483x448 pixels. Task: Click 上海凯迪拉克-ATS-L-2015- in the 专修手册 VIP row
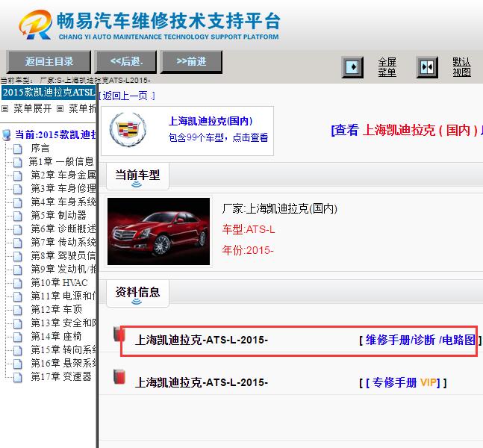click(x=202, y=383)
